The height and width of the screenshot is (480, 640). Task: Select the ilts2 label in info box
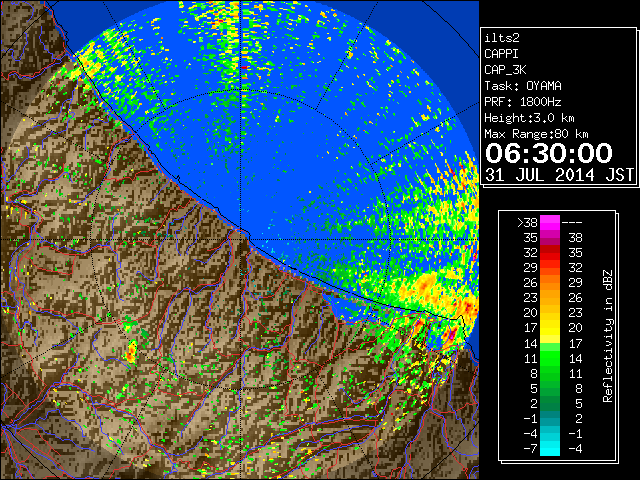502,38
